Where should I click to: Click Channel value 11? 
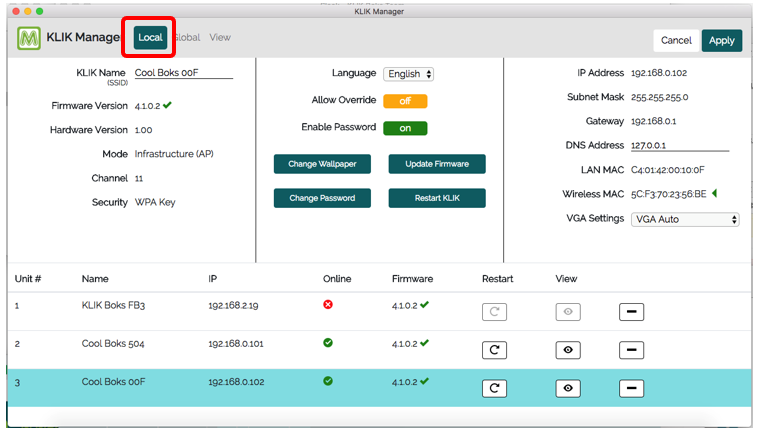click(139, 179)
